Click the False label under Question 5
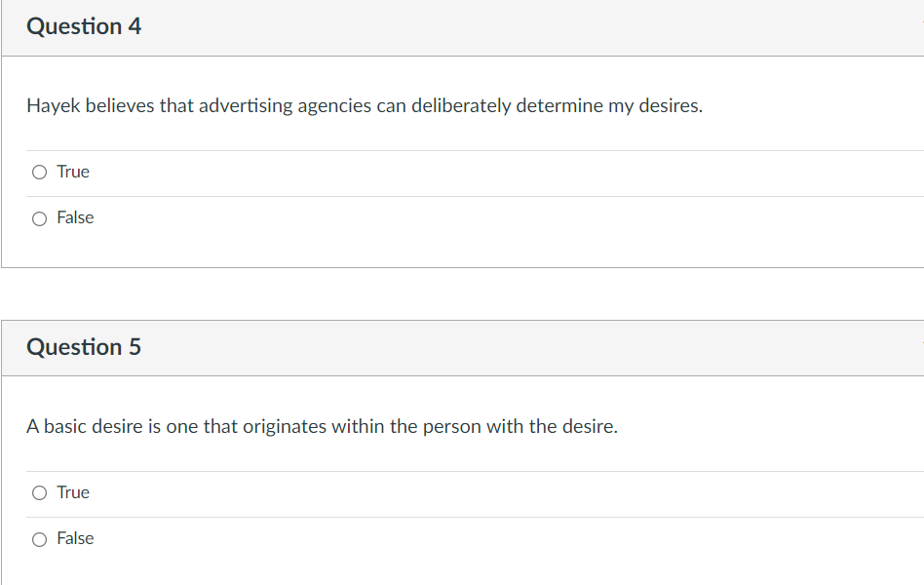 (78, 538)
